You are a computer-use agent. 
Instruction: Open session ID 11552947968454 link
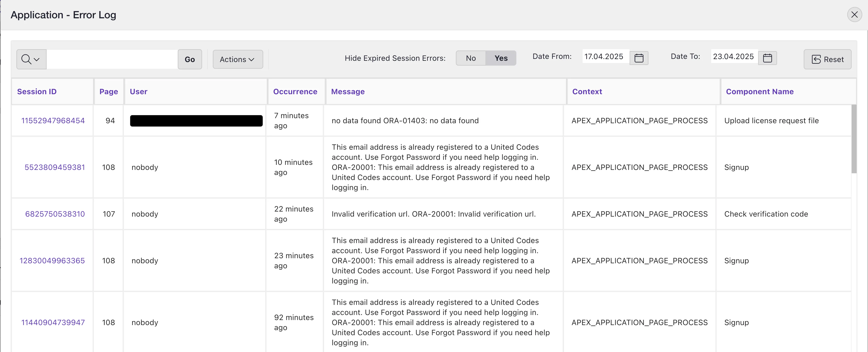pos(53,121)
